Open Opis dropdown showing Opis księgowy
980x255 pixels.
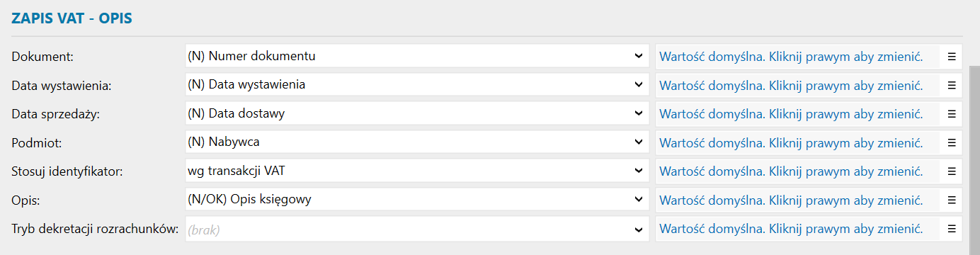[x=416, y=200]
